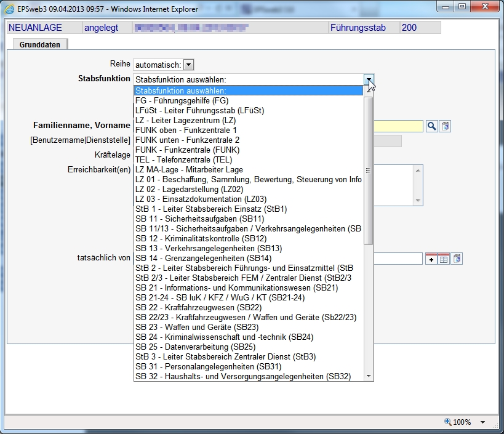Choose TEL - Telefonzentrale (TEL)
The height and width of the screenshot is (434, 504).
248,160
